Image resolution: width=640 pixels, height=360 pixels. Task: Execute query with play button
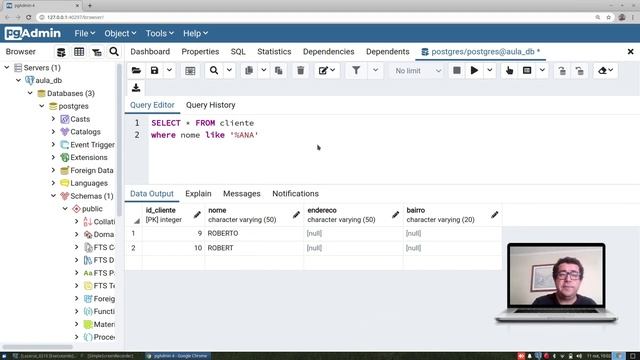coord(474,71)
